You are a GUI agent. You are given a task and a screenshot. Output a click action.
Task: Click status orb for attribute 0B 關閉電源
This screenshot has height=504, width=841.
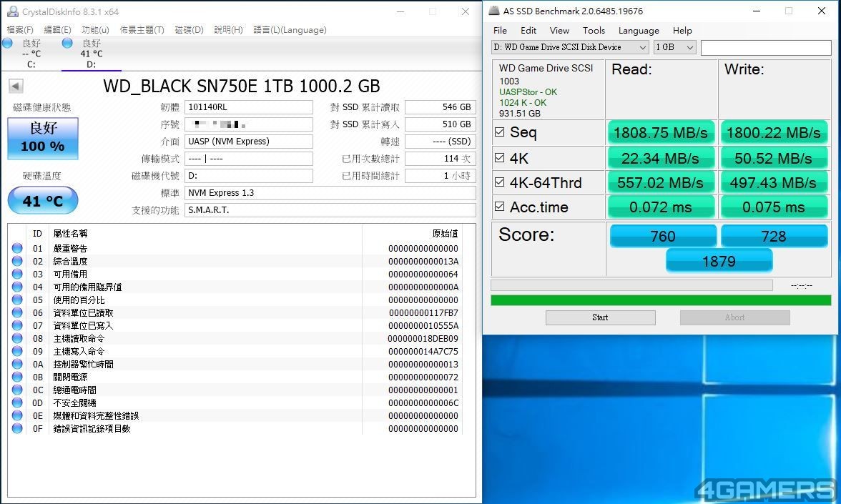[x=17, y=377]
